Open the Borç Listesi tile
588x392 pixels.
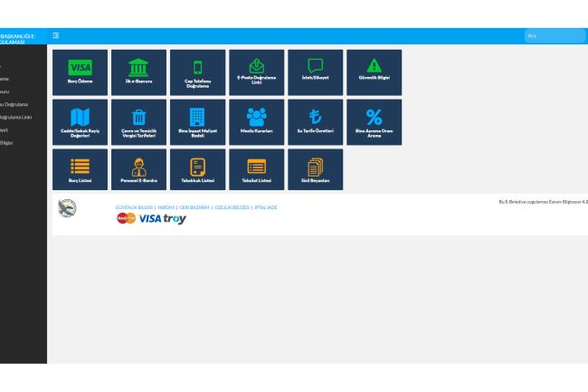[81, 170]
